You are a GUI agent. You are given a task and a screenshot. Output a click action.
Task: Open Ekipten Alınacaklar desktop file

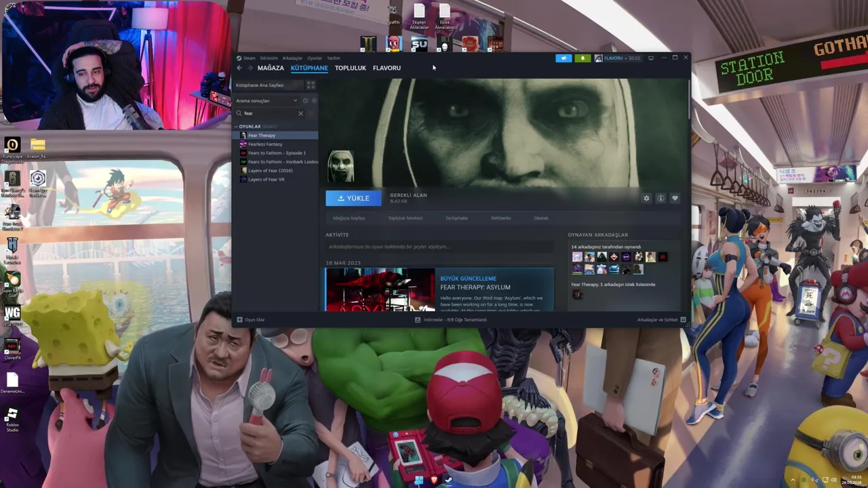click(419, 16)
